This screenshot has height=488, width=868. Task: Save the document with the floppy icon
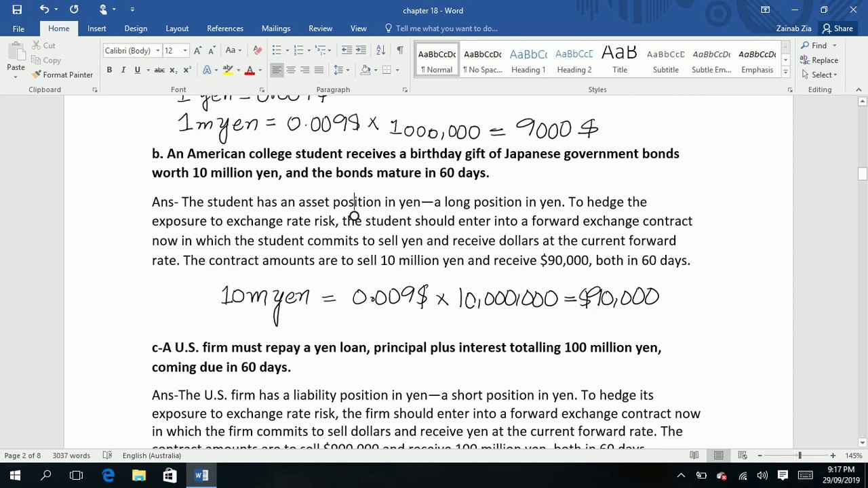pyautogui.click(x=17, y=9)
